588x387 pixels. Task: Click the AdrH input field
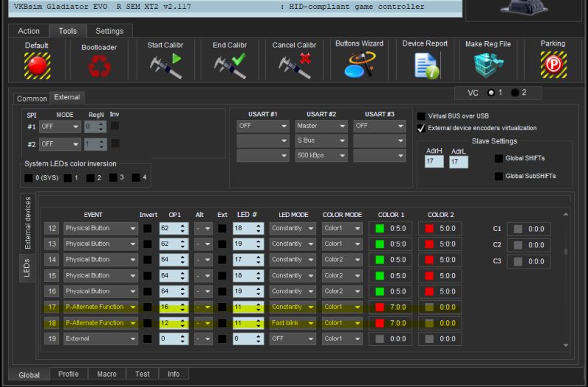[x=434, y=162]
